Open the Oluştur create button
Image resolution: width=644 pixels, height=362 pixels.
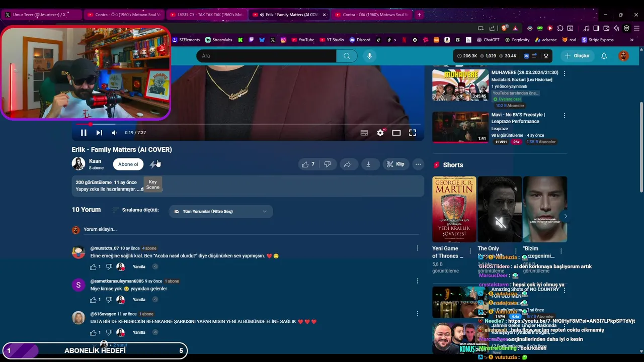click(577, 56)
